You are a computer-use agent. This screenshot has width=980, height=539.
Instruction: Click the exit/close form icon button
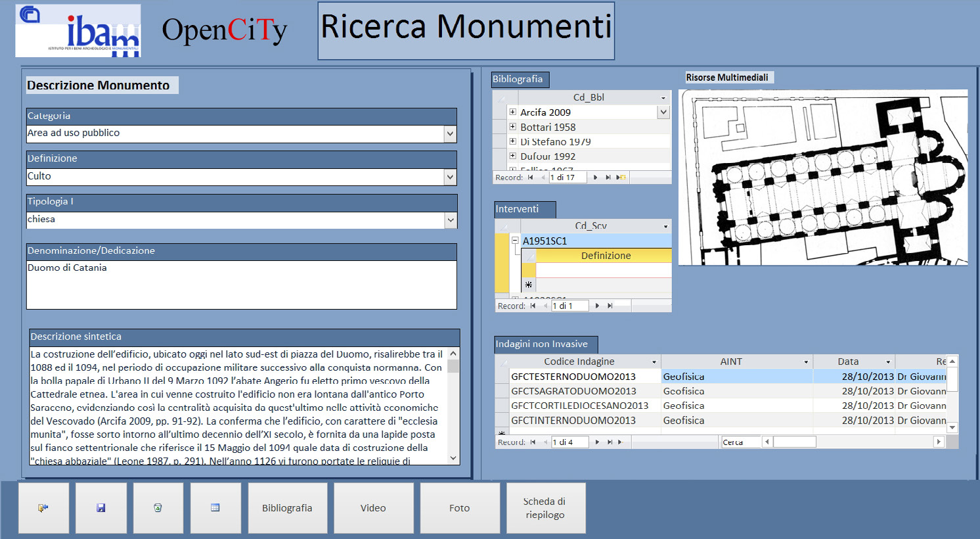[x=43, y=508]
